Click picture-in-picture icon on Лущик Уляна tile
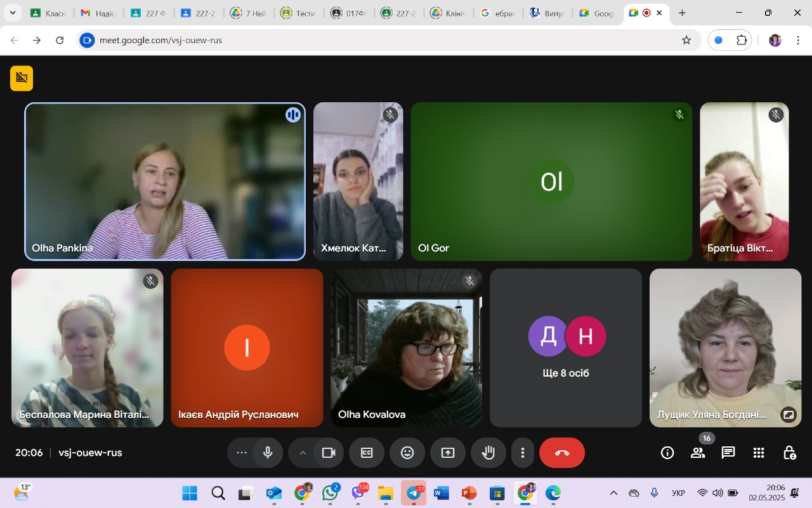 789,415
